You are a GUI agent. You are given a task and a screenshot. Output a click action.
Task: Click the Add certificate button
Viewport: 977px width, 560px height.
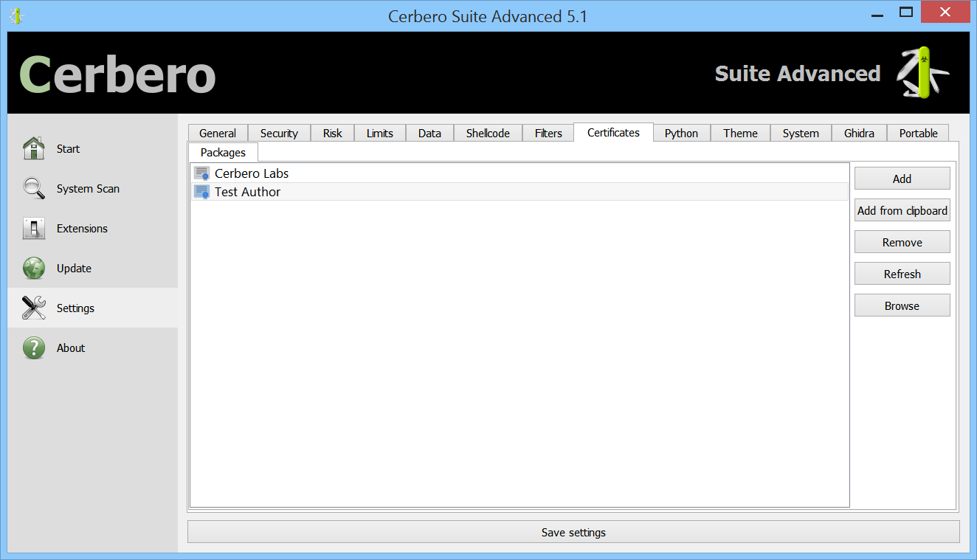(x=902, y=179)
